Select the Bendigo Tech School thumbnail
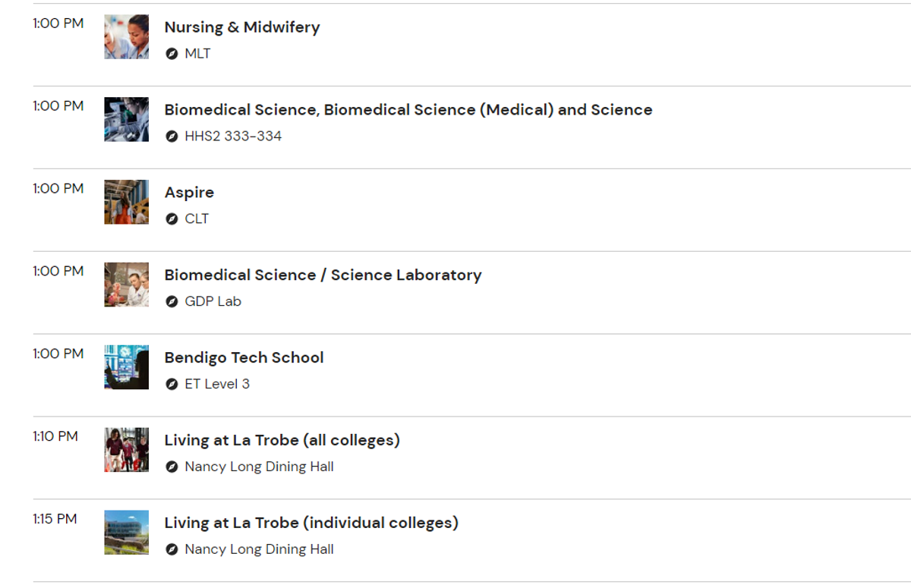Screen dimensions: 911x588 point(127,367)
